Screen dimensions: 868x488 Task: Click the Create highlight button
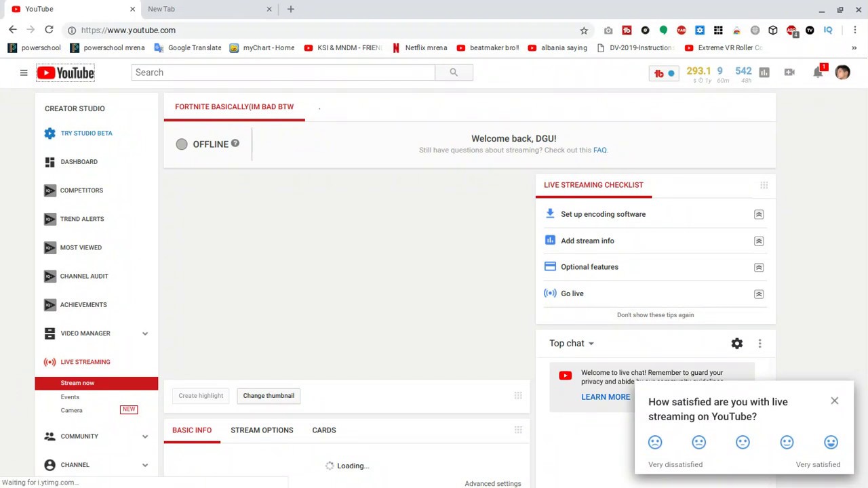point(201,396)
